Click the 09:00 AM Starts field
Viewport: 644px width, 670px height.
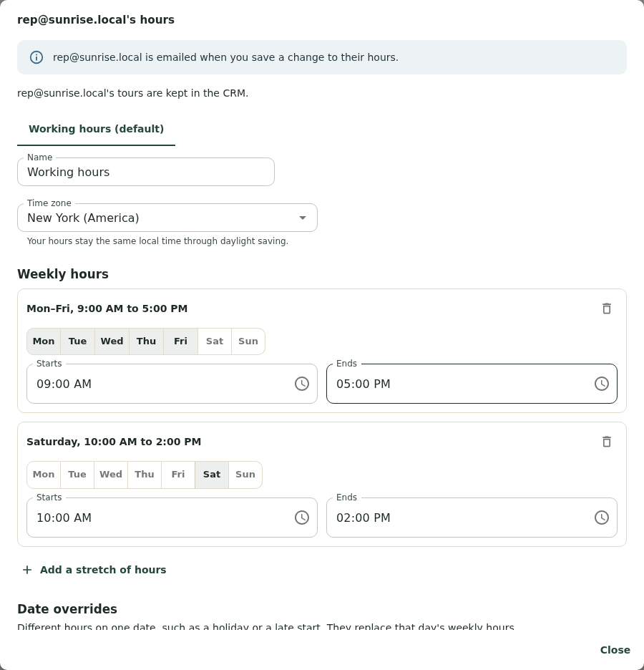point(172,384)
